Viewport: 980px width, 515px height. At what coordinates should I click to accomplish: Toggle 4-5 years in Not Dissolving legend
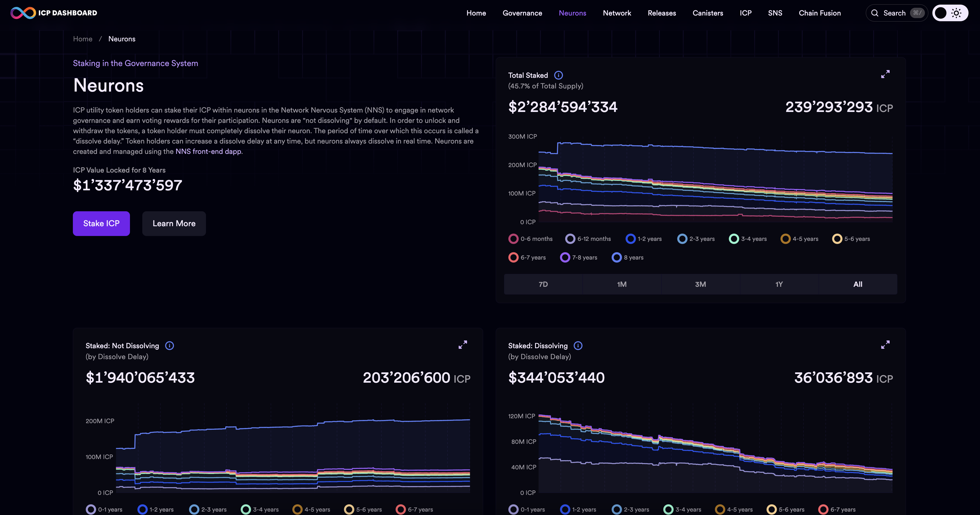pyautogui.click(x=311, y=509)
